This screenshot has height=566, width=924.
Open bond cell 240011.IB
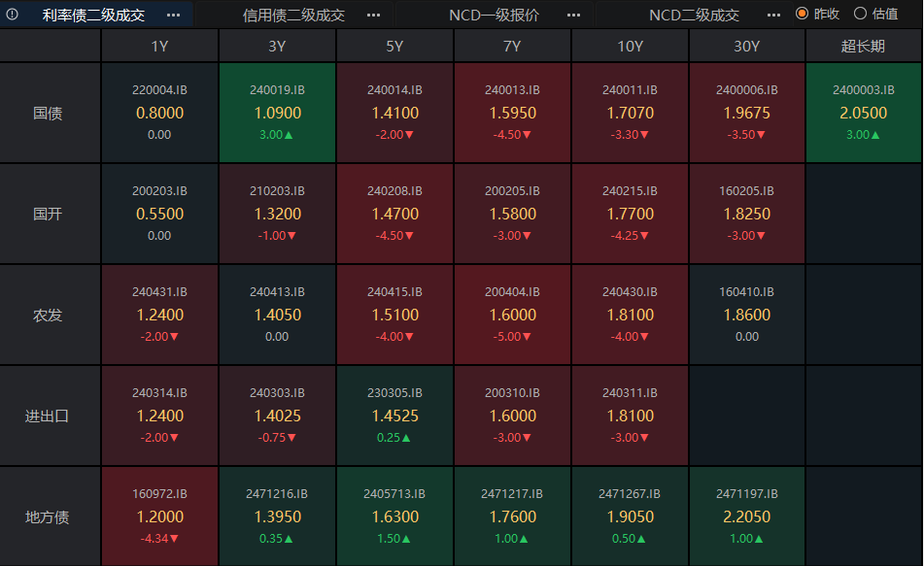point(630,113)
